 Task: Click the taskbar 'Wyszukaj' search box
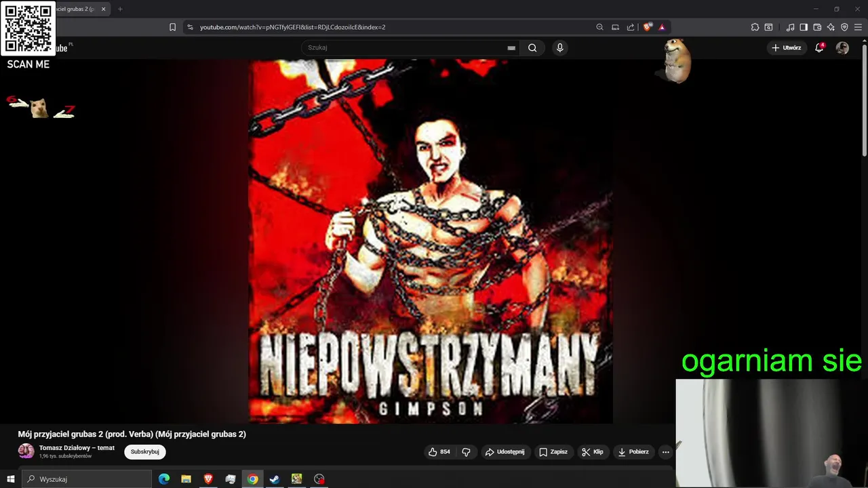(87, 479)
